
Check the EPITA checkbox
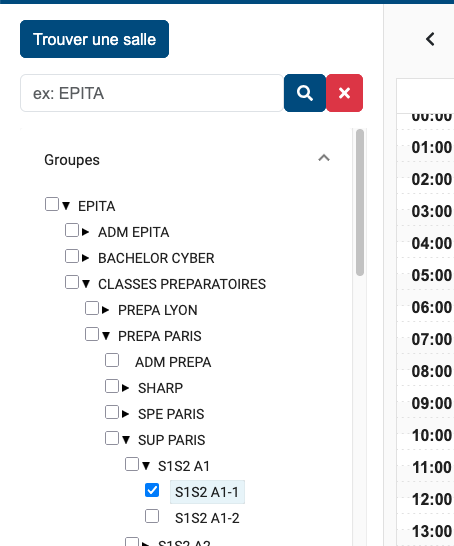coord(52,204)
